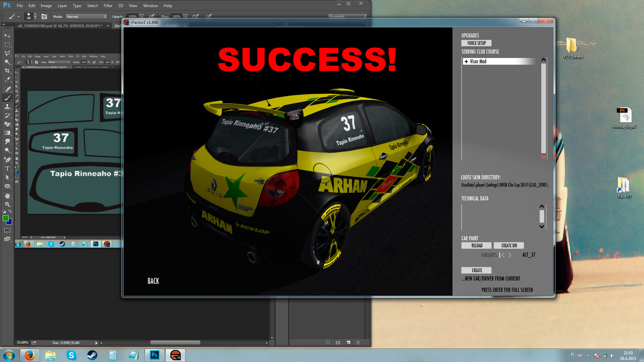Select the Eraser tool
This screenshot has height=362, width=644.
(7, 124)
